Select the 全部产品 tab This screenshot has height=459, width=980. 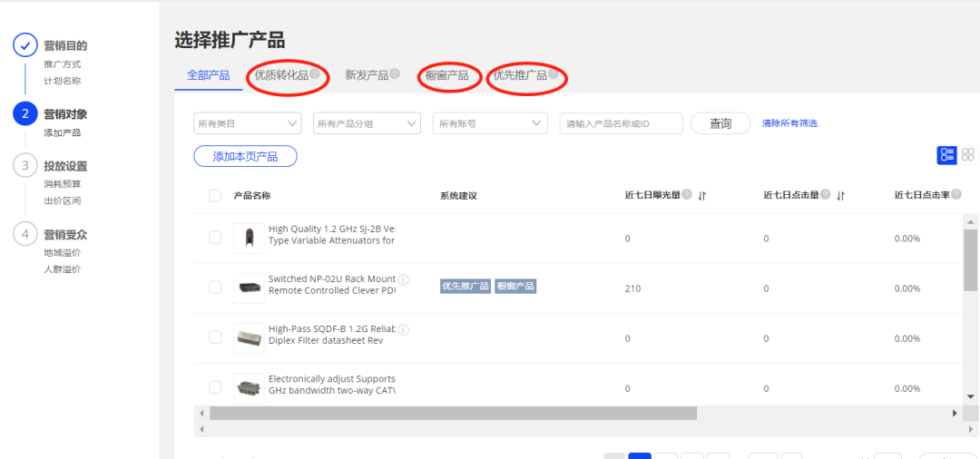(x=208, y=75)
